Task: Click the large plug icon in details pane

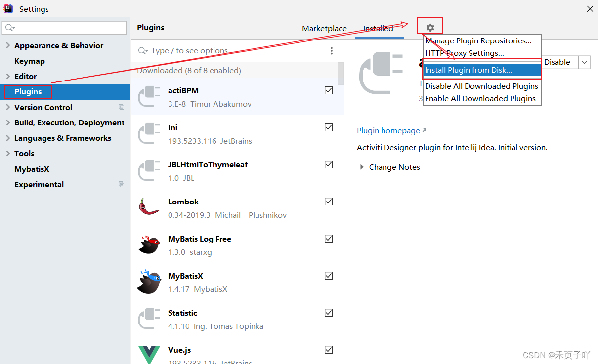Action: 382,74
